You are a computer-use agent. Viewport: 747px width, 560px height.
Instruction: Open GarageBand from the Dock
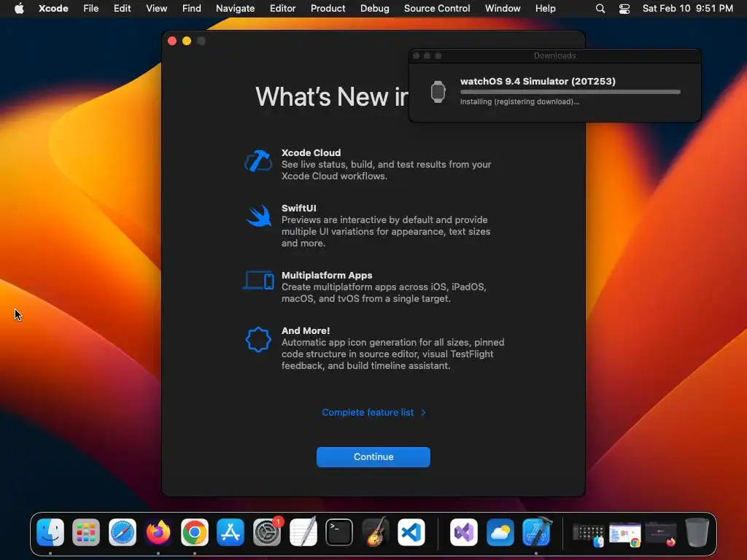point(376,532)
